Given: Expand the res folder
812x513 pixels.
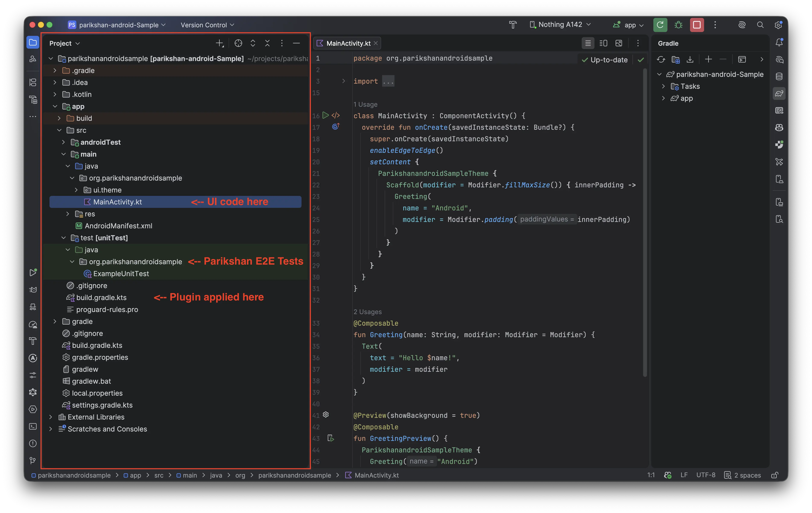Looking at the screenshot, I should [x=68, y=214].
